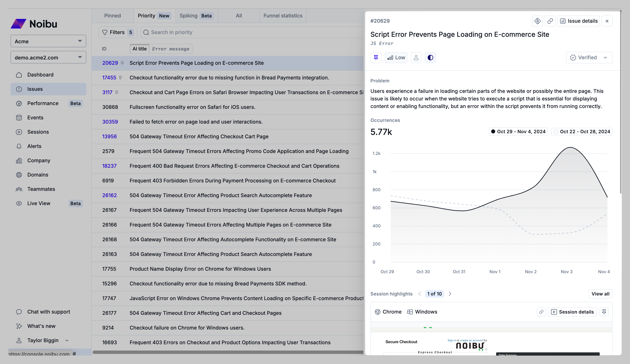The width and height of the screenshot is (630, 364).
Task: Click the half-circle contrast icon button
Action: click(x=430, y=58)
